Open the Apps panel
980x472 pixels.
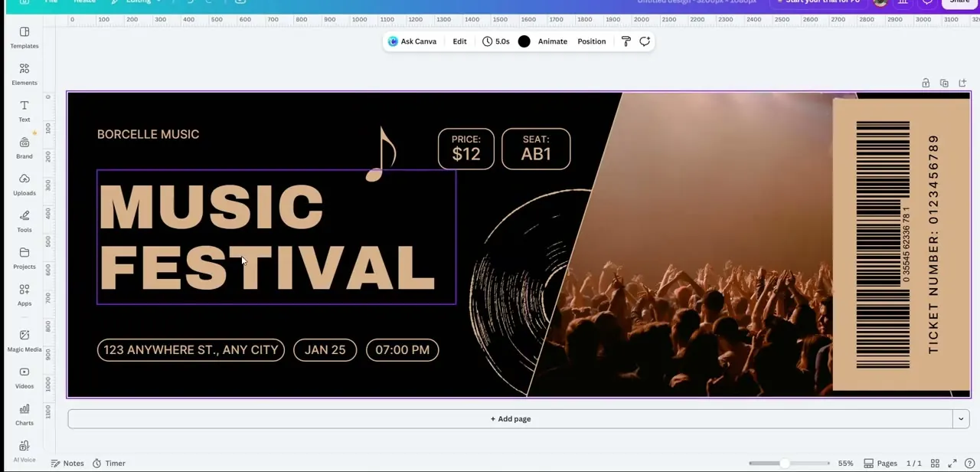click(x=24, y=295)
